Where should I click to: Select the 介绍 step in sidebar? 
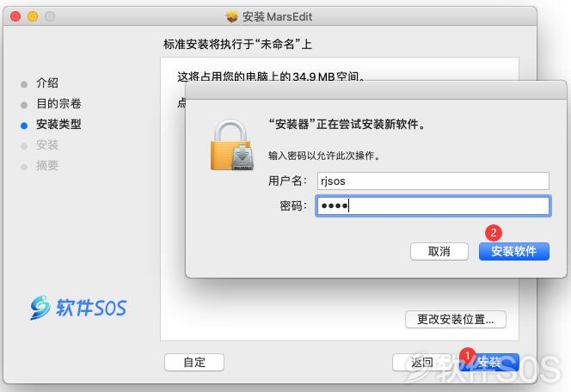(x=47, y=83)
